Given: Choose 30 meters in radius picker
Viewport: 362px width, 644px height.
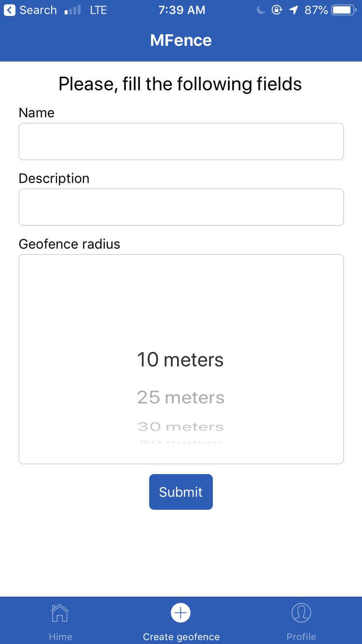Looking at the screenshot, I should [181, 426].
